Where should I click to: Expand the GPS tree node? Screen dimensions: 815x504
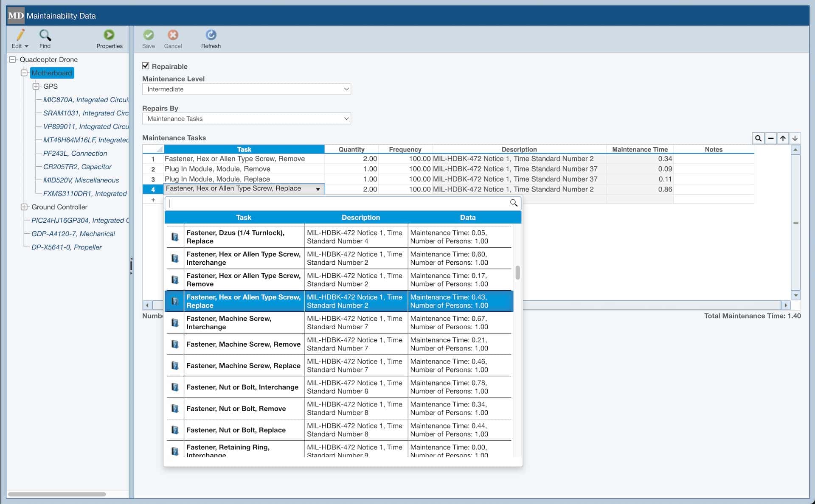click(x=36, y=86)
